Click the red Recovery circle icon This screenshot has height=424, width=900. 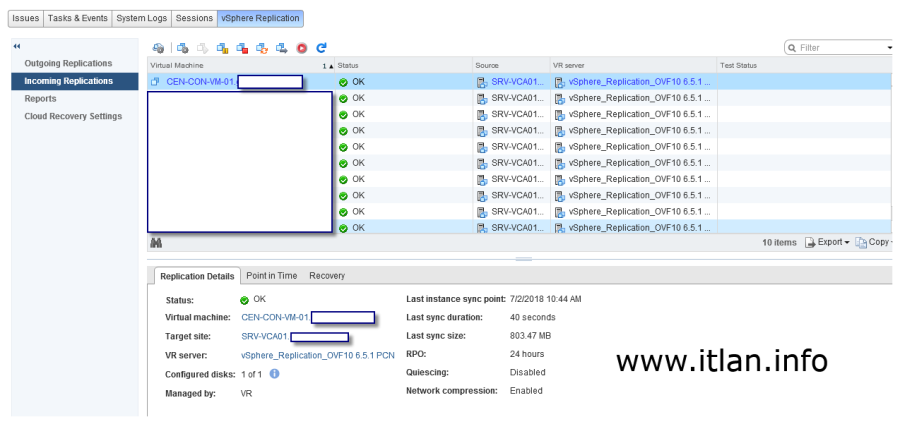[301, 47]
